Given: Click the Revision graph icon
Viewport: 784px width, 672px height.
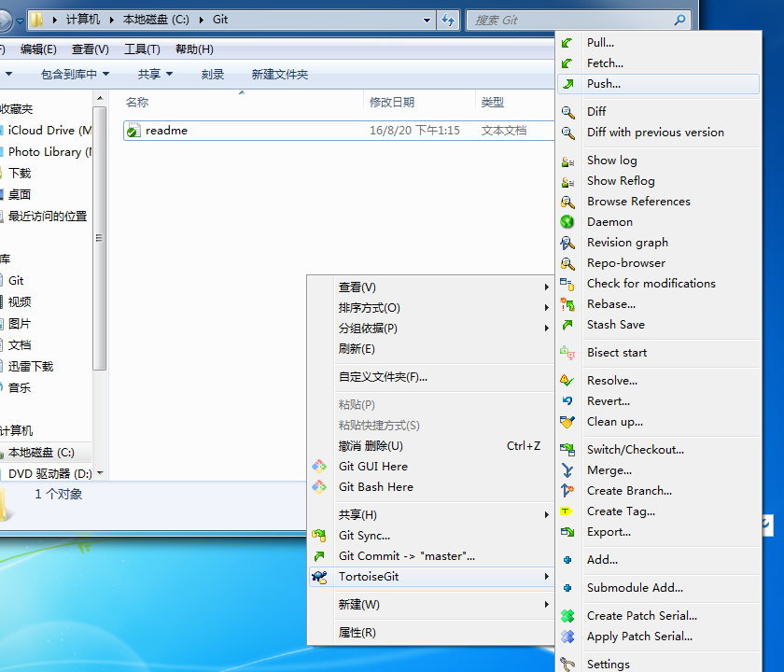Looking at the screenshot, I should [x=567, y=243].
